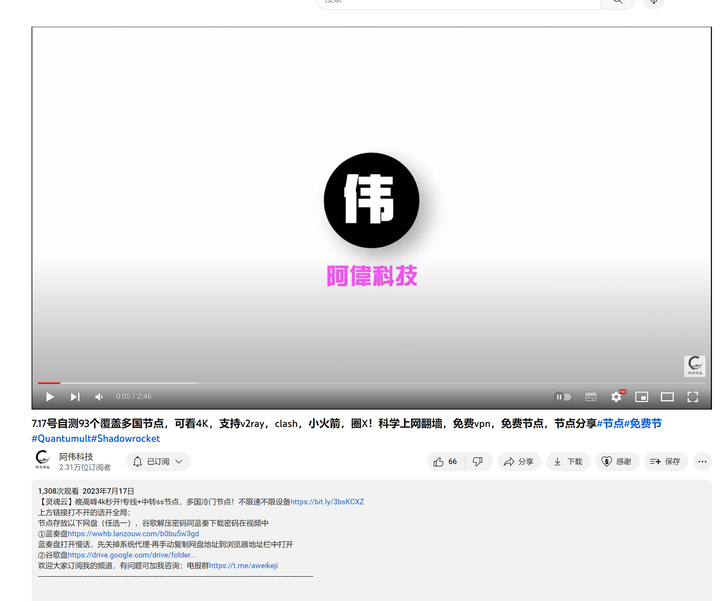Play the video

(50, 397)
